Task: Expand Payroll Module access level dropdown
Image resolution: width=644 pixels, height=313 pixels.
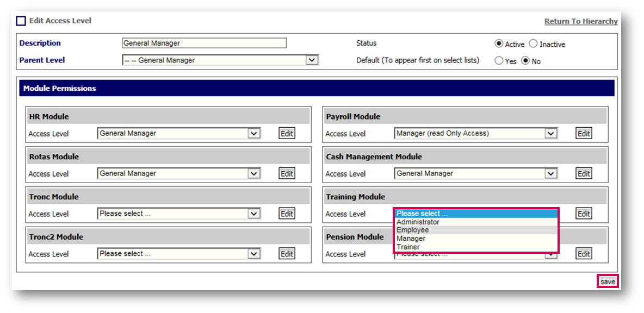Action: click(x=551, y=133)
